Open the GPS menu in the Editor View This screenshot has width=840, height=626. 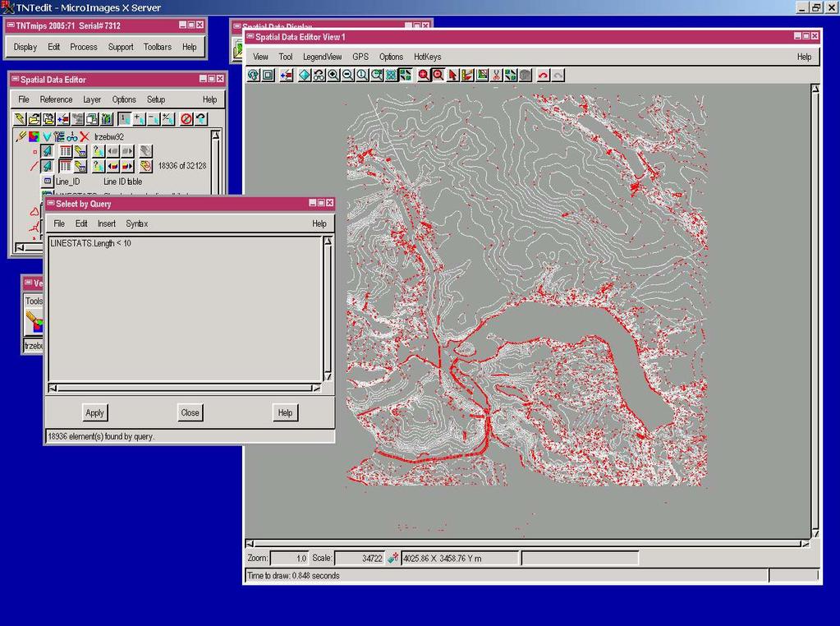[x=360, y=57]
